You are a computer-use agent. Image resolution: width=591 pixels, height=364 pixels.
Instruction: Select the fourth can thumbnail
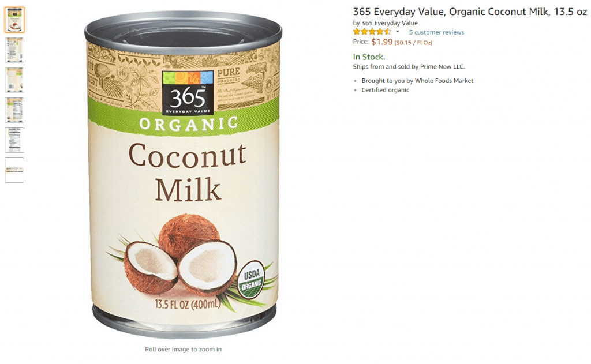point(14,110)
